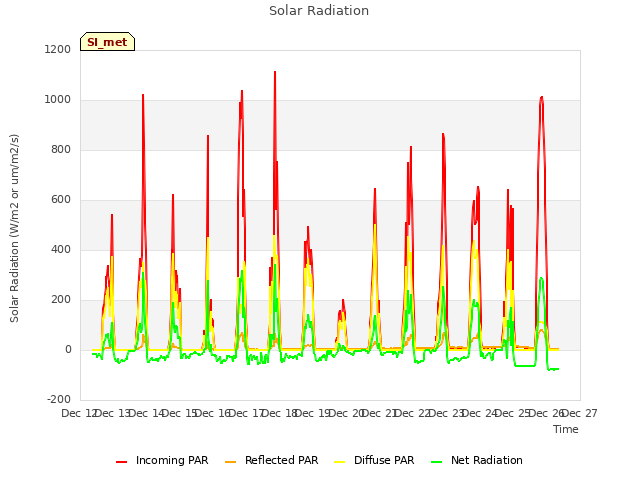The image size is (640, 480).
Task: Click the 1000 y-axis tick label
Action: tap(58, 100)
